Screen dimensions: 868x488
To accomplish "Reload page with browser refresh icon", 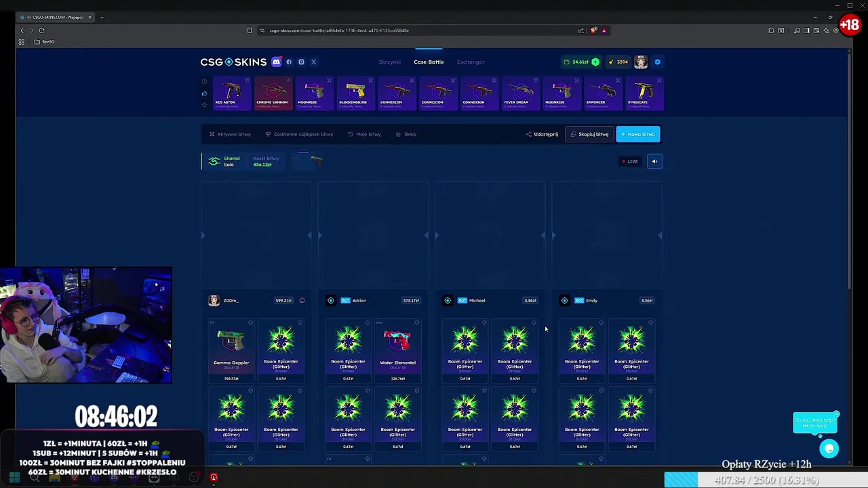I will coord(41,30).
